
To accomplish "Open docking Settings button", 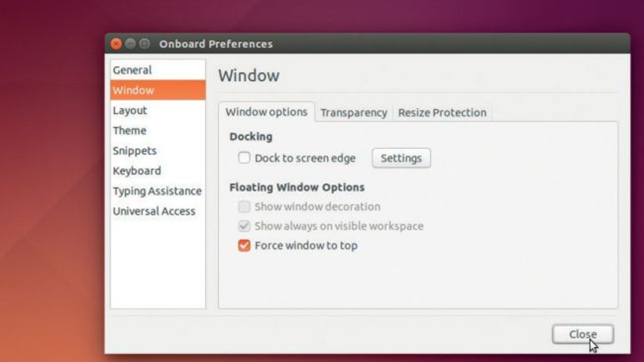I will pos(401,158).
